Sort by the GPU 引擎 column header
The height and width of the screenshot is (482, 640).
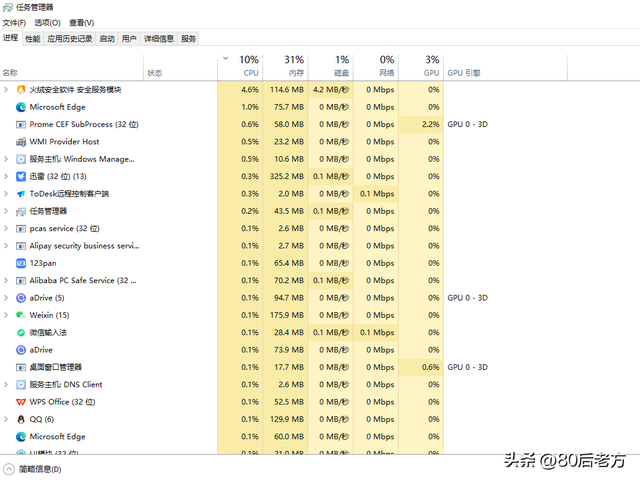click(x=505, y=67)
